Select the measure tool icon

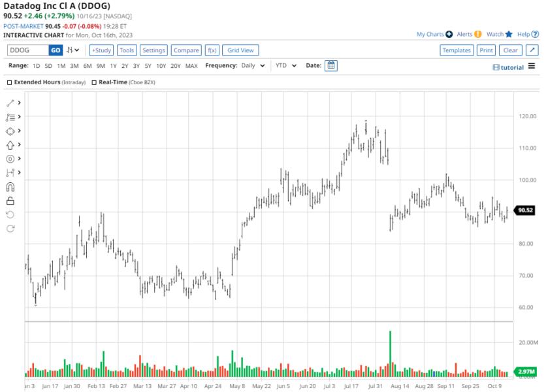10,172
